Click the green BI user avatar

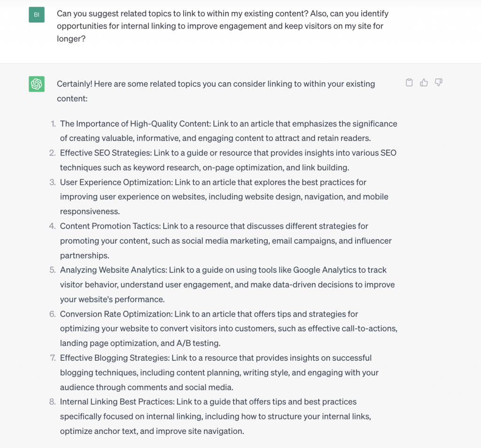(37, 15)
